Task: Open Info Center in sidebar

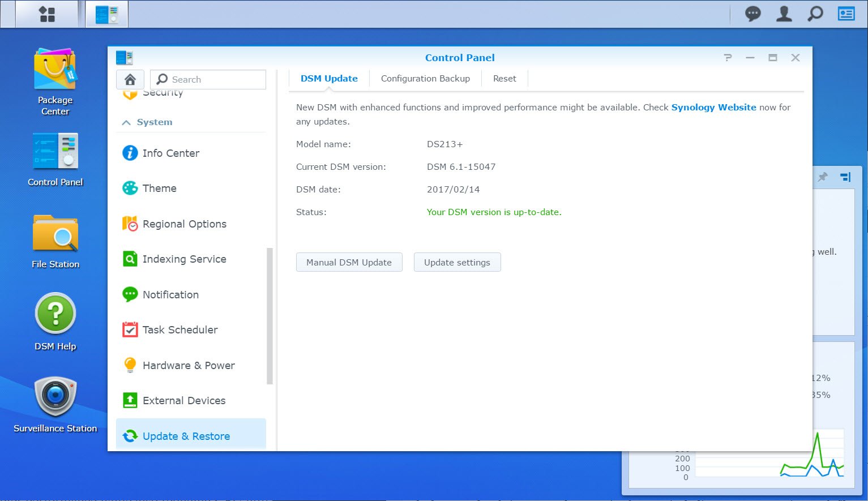Action: [x=191, y=153]
